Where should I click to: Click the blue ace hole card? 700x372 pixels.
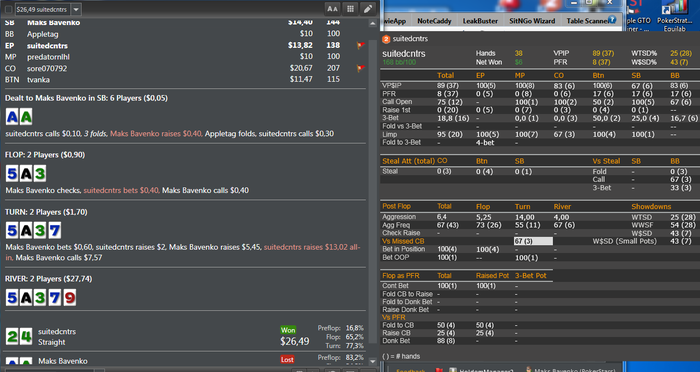pos(12,117)
